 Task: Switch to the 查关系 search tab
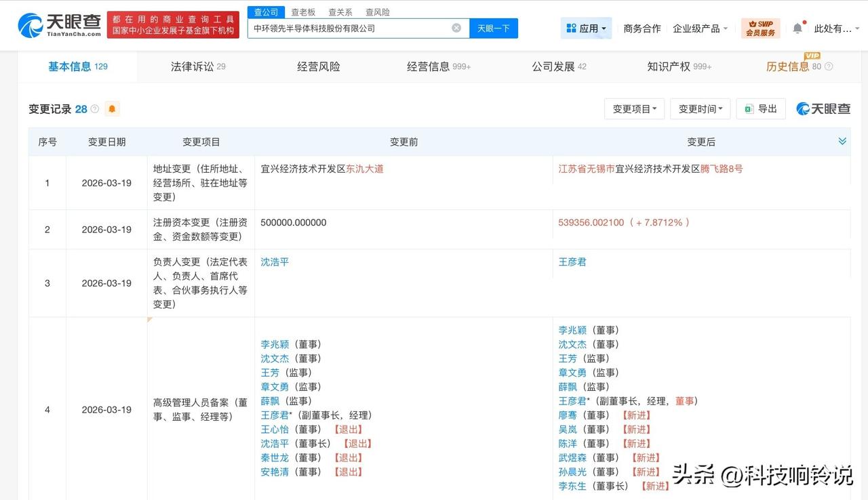click(340, 12)
